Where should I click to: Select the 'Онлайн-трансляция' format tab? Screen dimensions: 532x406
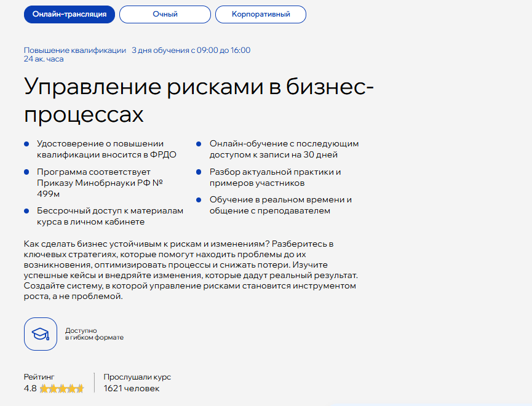69,14
